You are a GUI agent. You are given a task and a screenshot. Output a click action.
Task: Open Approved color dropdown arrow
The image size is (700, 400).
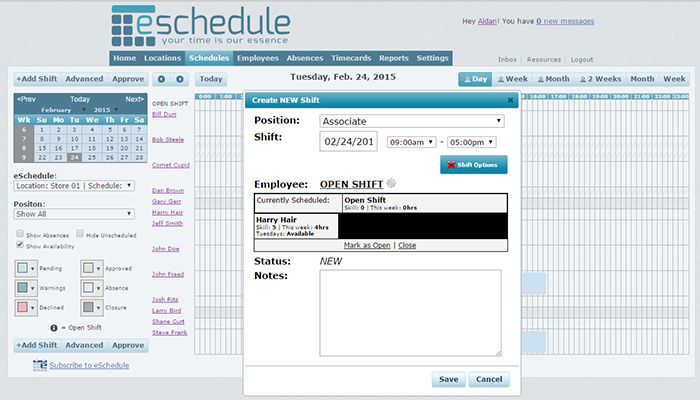[99, 269]
